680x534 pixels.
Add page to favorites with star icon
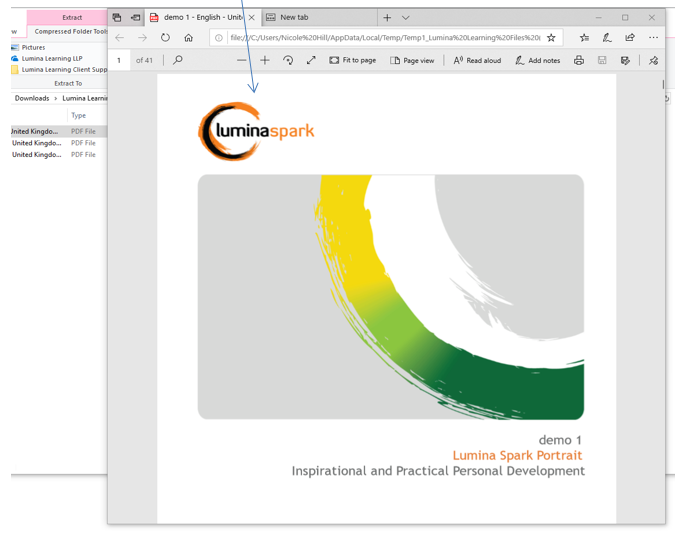click(x=551, y=37)
